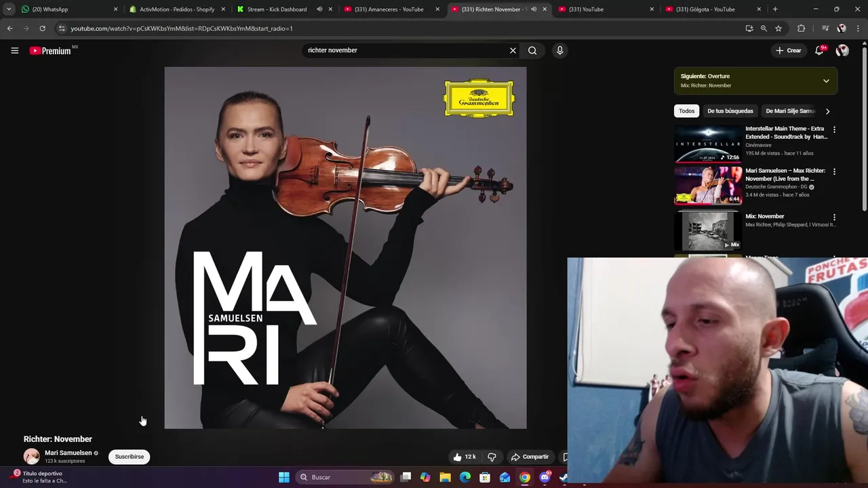868x488 pixels.
Task: Open a new Chrome tab with plus
Action: tap(775, 9)
